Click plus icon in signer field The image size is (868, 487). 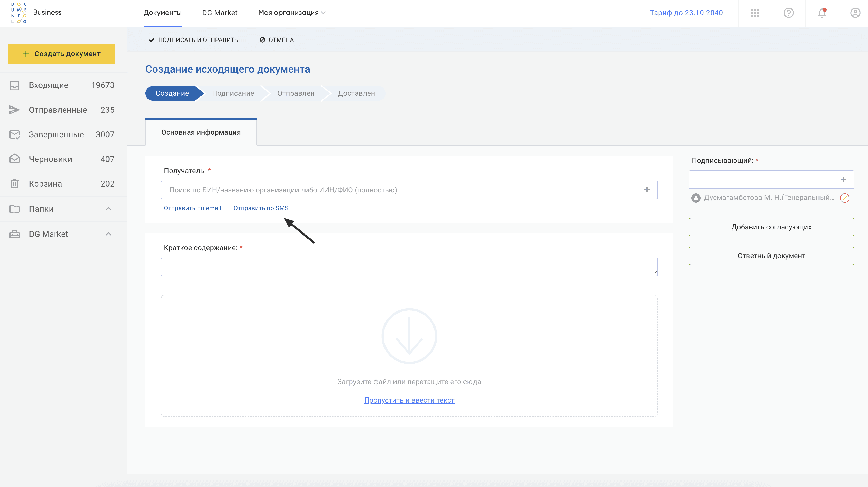pos(843,179)
